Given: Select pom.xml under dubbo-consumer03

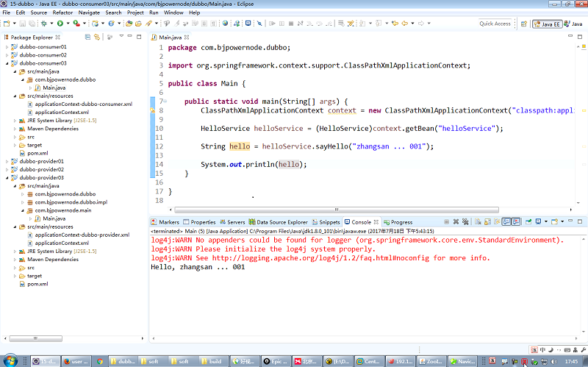Looking at the screenshot, I should pos(37,152).
